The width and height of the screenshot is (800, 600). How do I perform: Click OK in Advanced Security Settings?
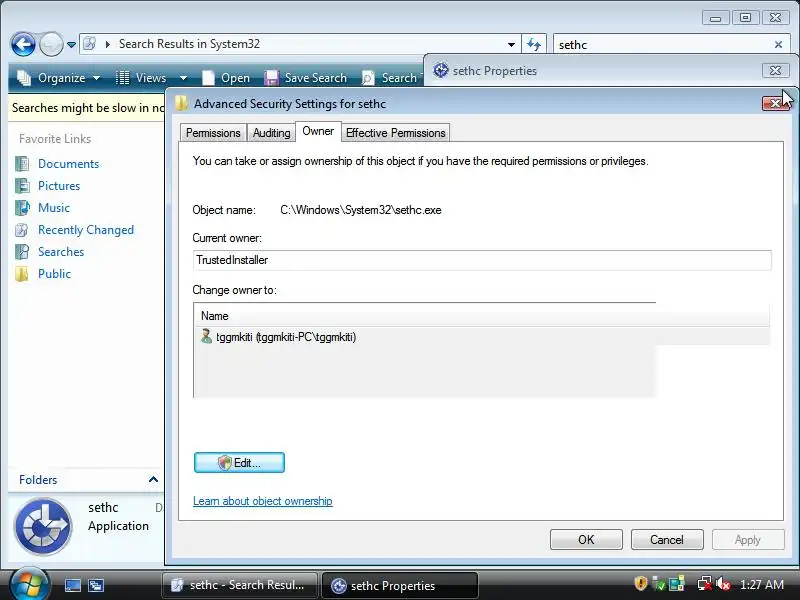click(x=586, y=539)
